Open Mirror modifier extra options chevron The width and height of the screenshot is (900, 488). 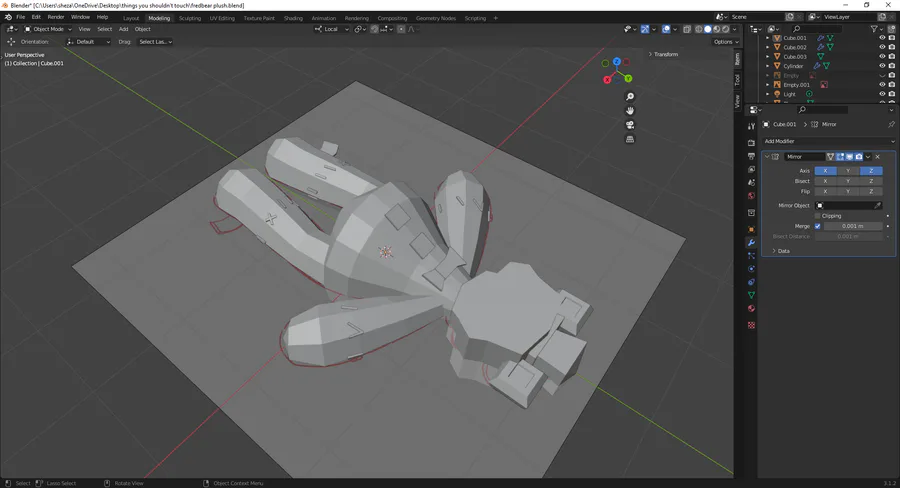pyautogui.click(x=868, y=157)
